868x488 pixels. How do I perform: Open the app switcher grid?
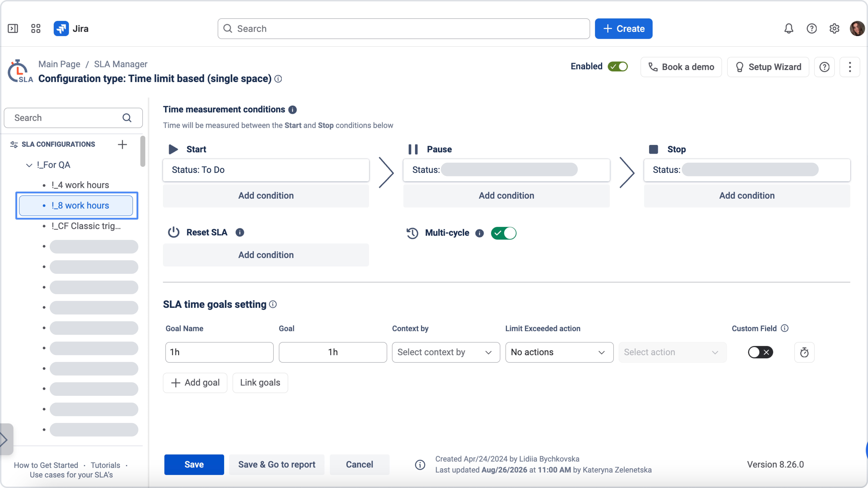(36, 29)
